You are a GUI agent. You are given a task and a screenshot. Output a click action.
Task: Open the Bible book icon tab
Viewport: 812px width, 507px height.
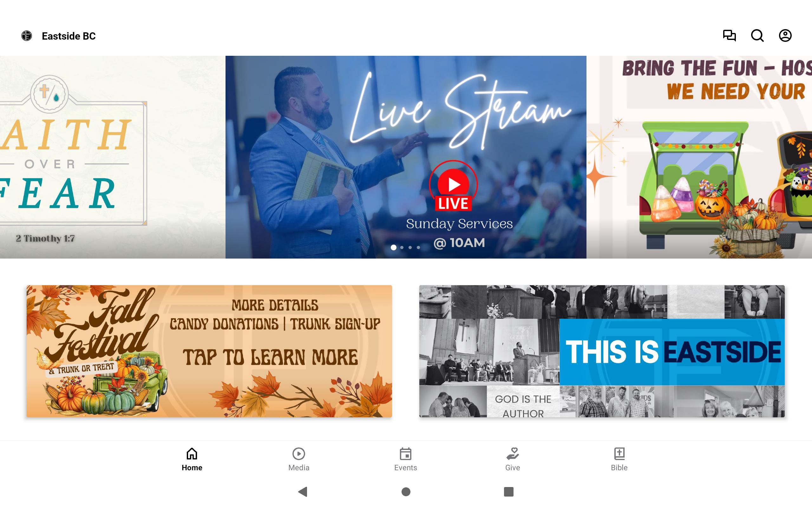(619, 454)
